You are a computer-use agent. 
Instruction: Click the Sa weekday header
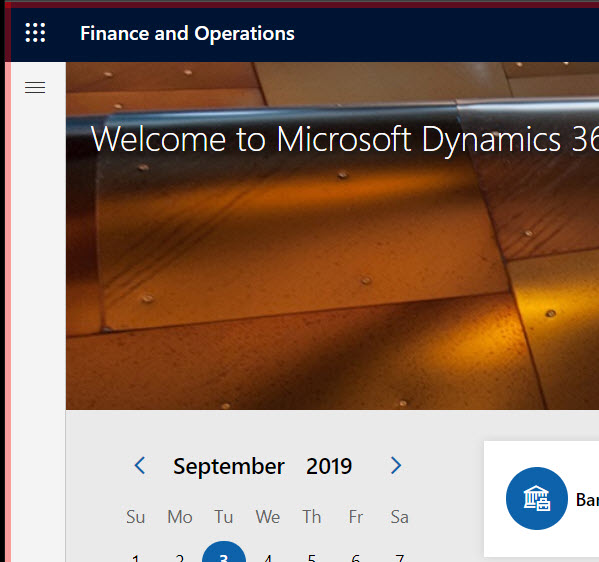[400, 517]
